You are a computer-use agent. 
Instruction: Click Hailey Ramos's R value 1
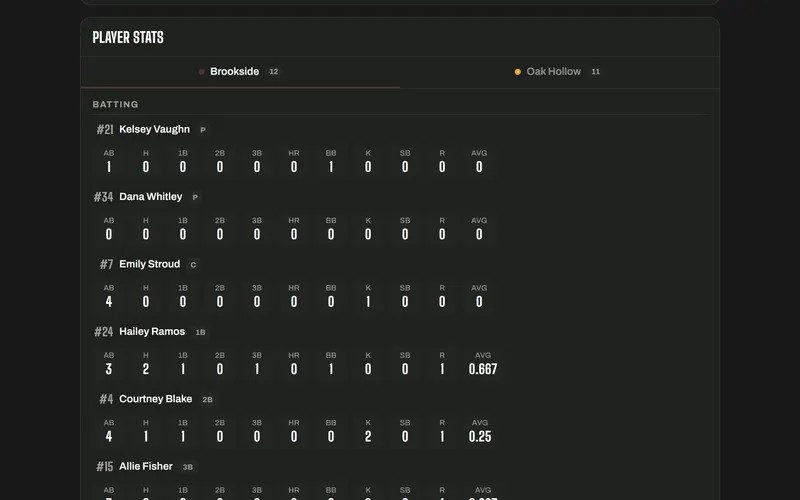[x=442, y=369]
